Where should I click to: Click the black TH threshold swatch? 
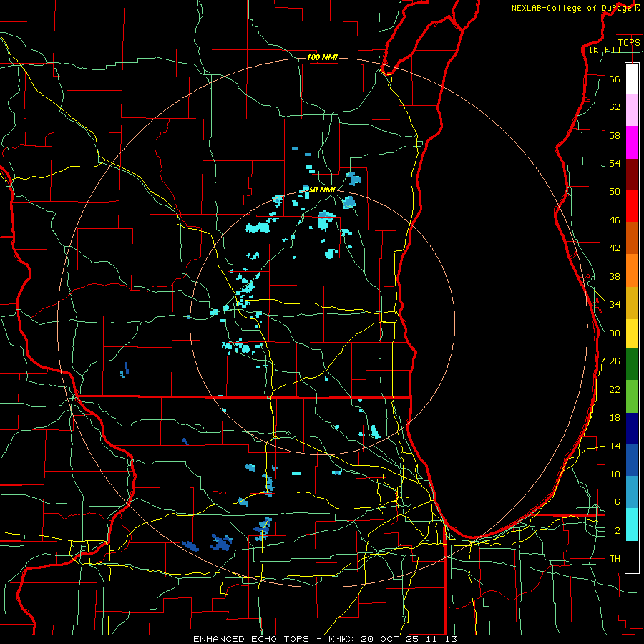point(632,557)
